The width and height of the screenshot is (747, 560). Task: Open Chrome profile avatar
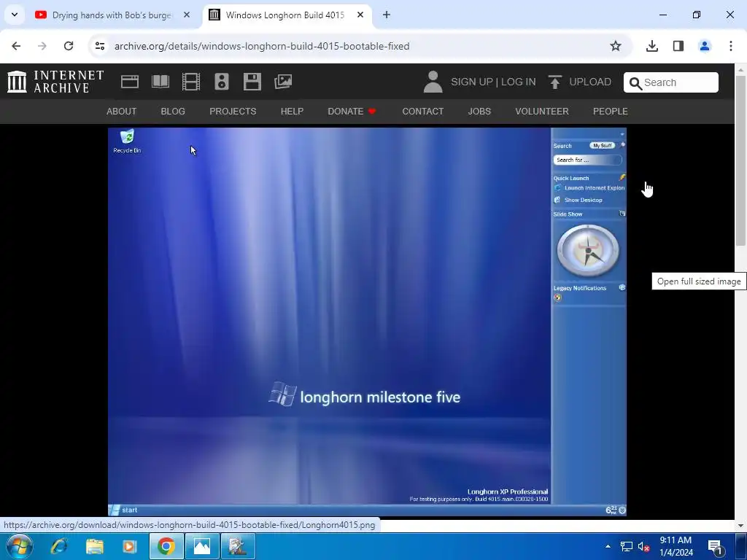coord(705,46)
